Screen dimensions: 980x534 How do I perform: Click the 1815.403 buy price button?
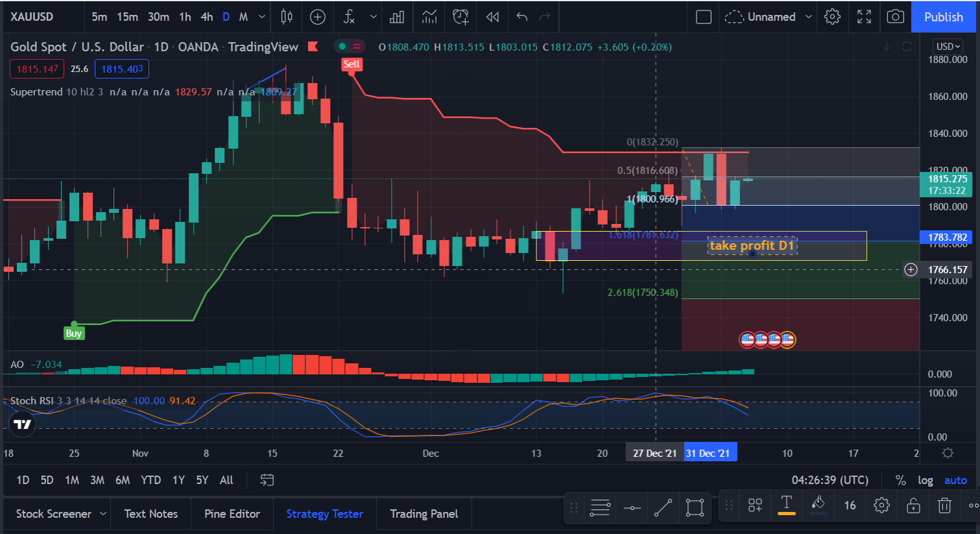122,69
